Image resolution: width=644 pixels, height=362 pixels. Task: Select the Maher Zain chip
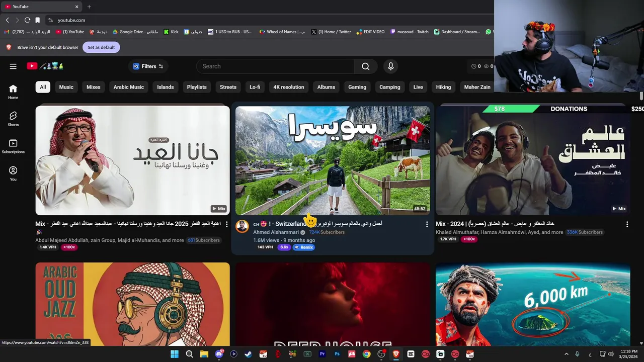click(x=477, y=87)
